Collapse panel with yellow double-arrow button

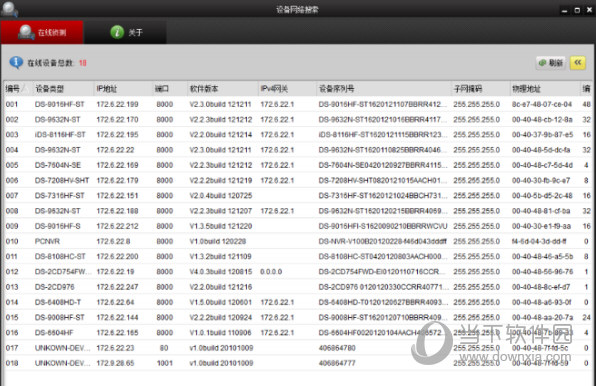pos(577,63)
